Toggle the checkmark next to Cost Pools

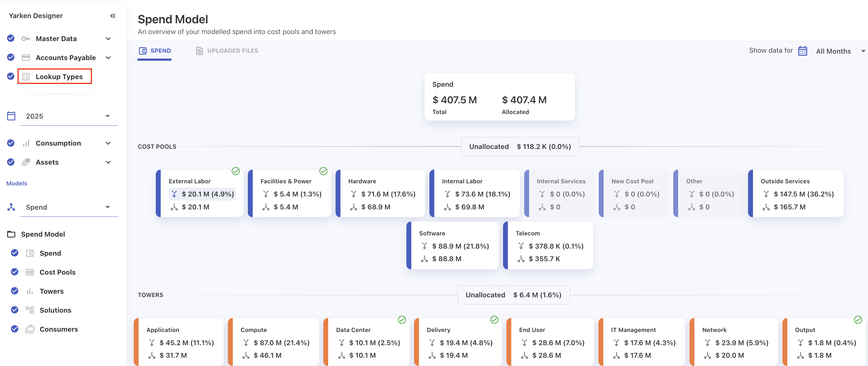tap(14, 272)
